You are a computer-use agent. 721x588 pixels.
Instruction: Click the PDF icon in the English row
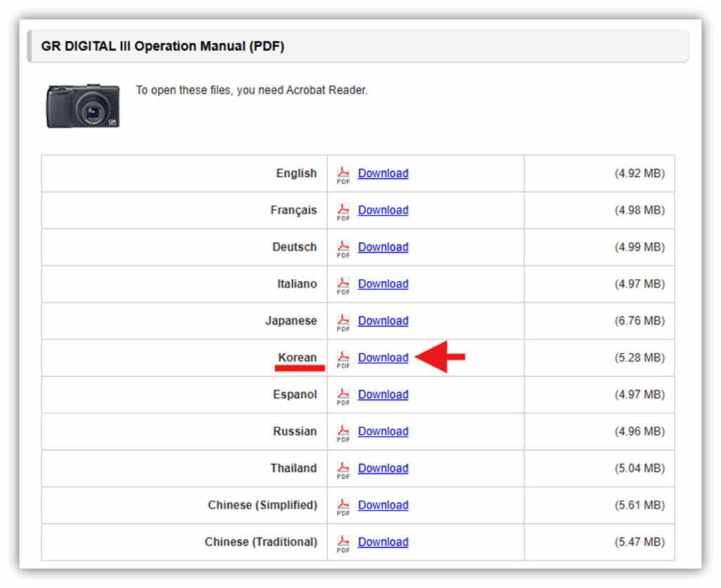point(344,174)
